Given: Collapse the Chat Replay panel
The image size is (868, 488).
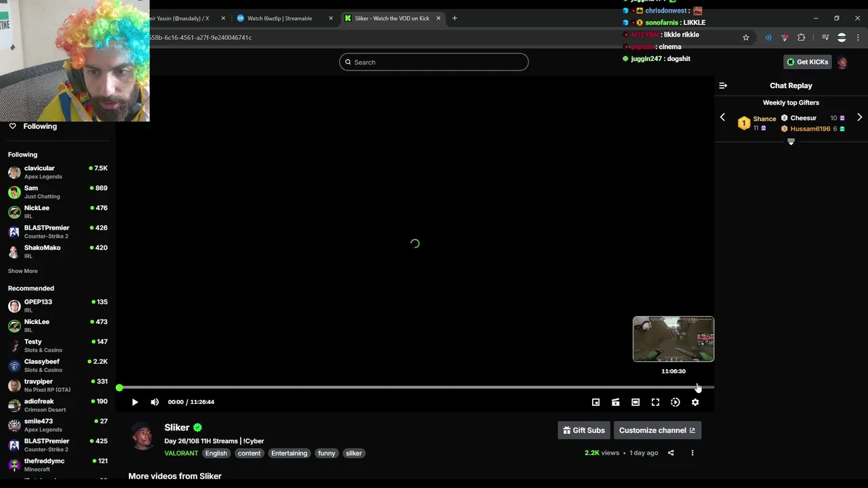Looking at the screenshot, I should 723,85.
